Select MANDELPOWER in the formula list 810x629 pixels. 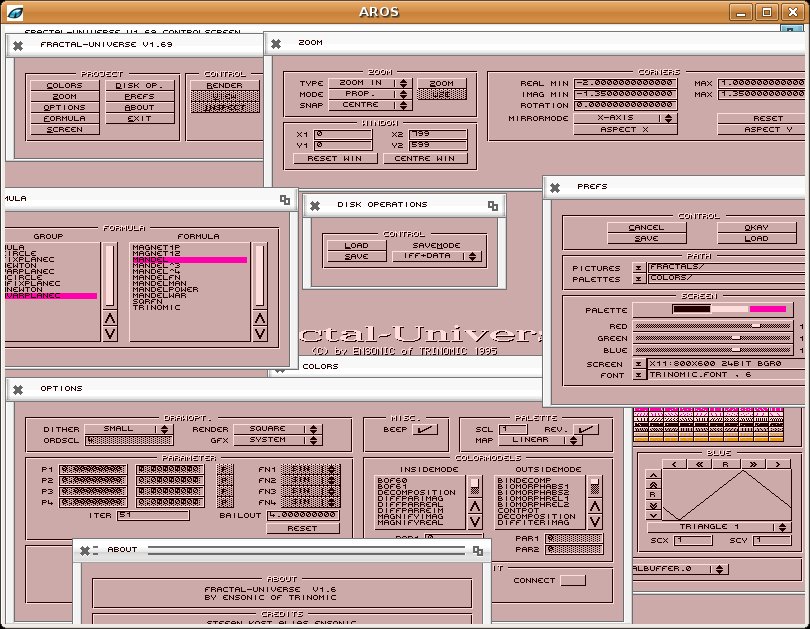coord(165,290)
